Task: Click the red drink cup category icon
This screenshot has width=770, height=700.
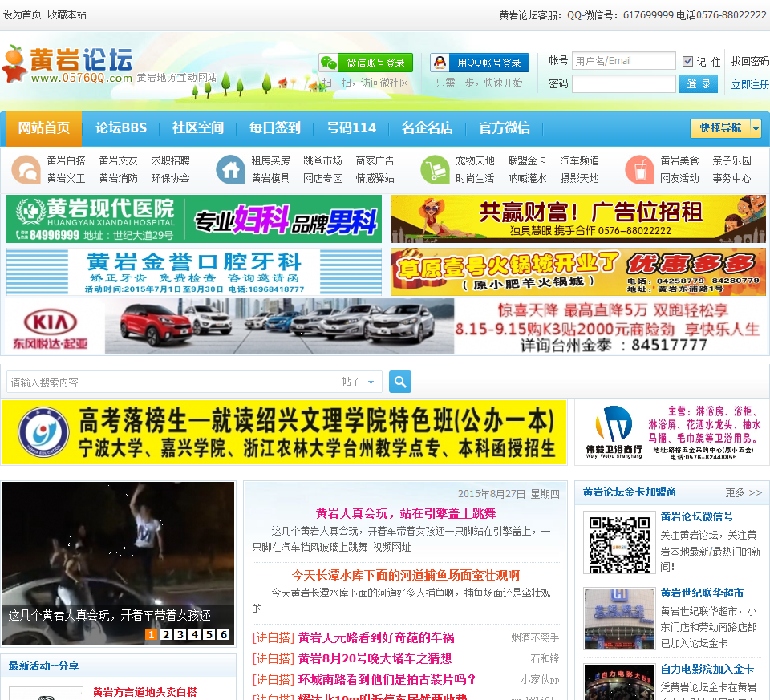Action: point(639,169)
